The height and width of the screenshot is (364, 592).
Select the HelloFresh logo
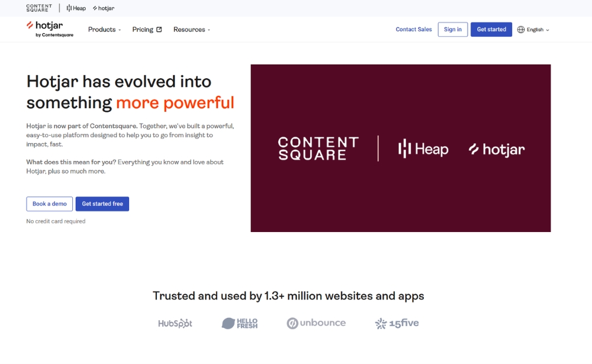point(239,323)
